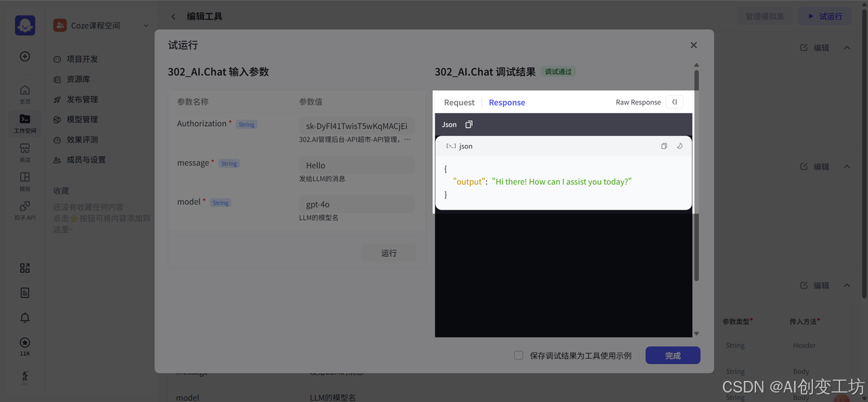Screen dimensions: 868x402
Task: Click the scroll down arrow in dialog
Action: 696,334
